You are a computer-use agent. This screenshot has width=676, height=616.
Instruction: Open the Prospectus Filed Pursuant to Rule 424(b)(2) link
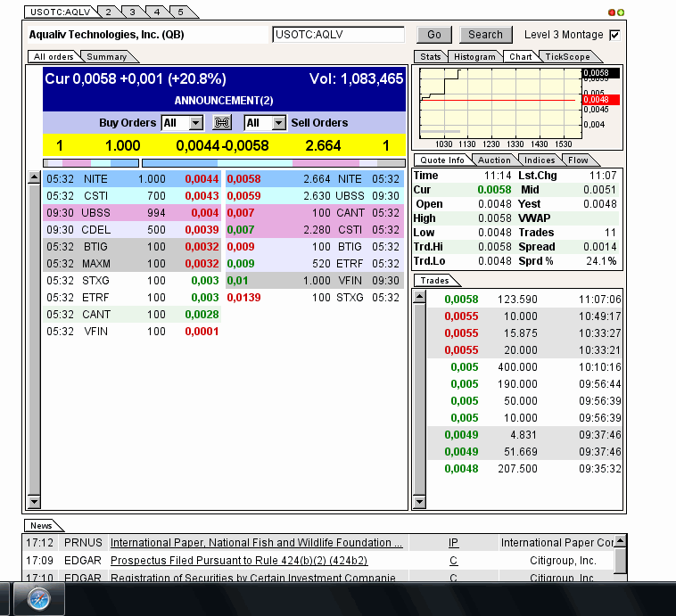(239, 561)
